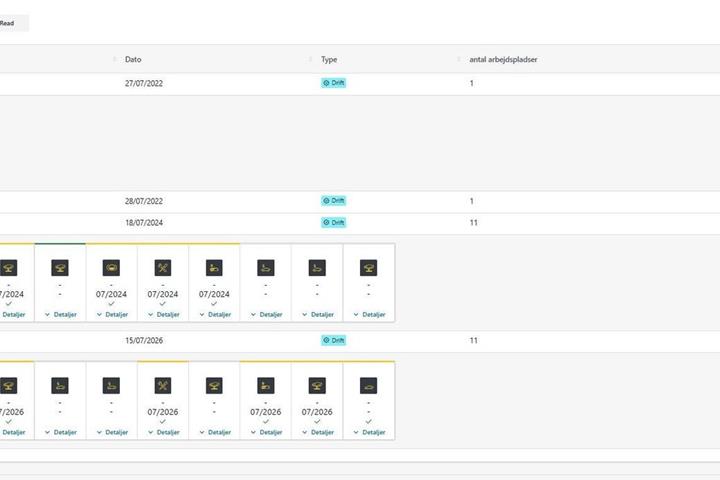Viewport: 720px width, 480px height.
Task: Click the Drift badge in 15/07/2026 row
Action: (x=333, y=340)
